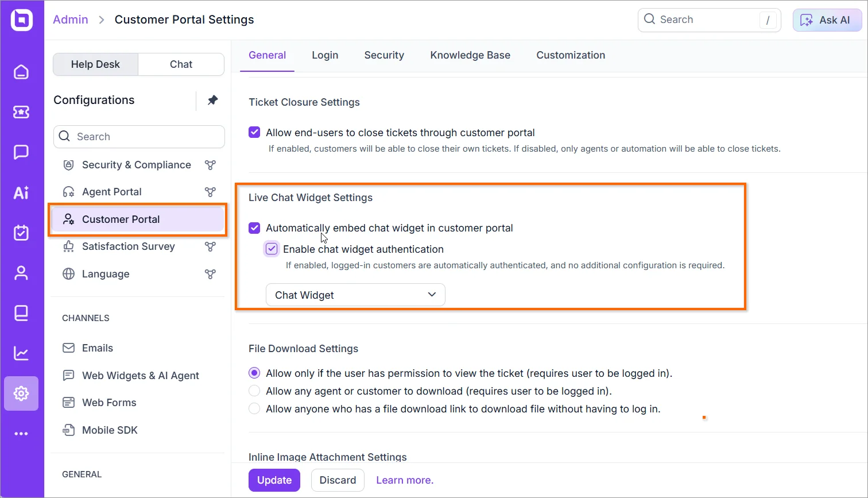The height and width of the screenshot is (498, 868).
Task: Click the Admin settings gear icon
Action: click(21, 393)
